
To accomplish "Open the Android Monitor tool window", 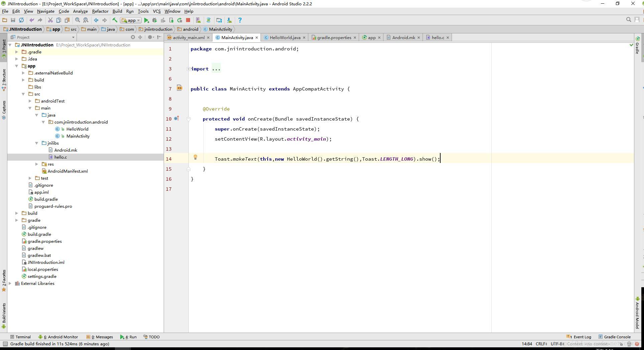I will coord(58,337).
